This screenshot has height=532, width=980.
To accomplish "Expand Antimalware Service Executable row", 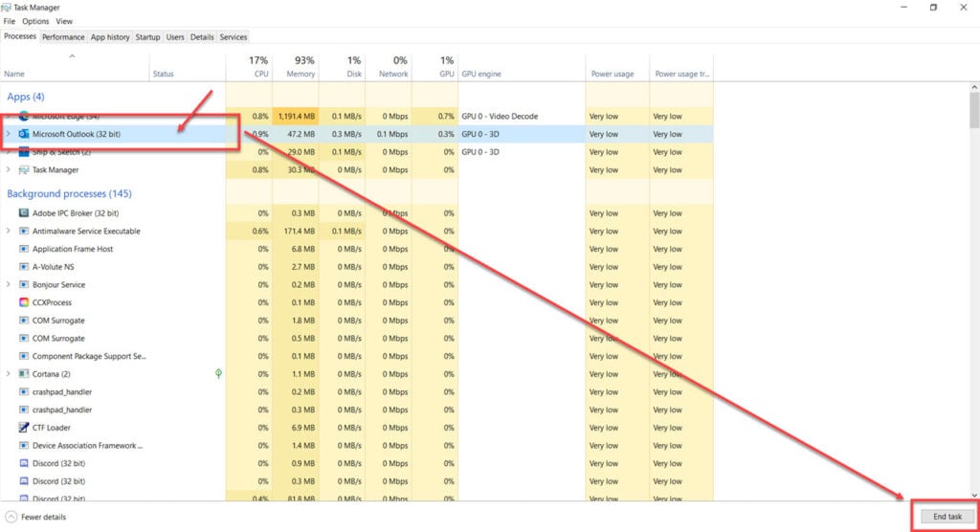I will coord(8,232).
